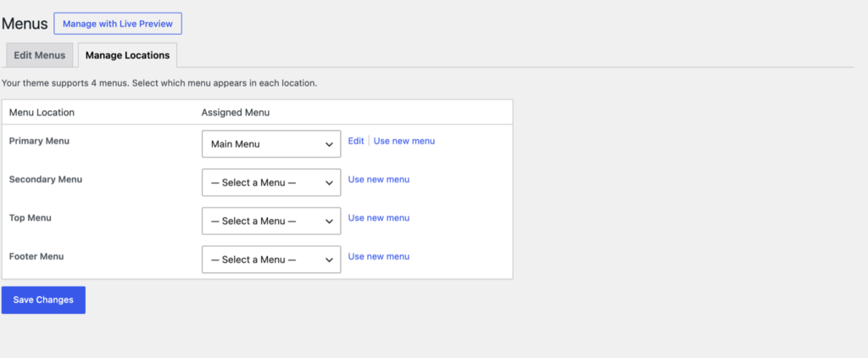Switch to the Edit Menus tab

click(x=39, y=55)
